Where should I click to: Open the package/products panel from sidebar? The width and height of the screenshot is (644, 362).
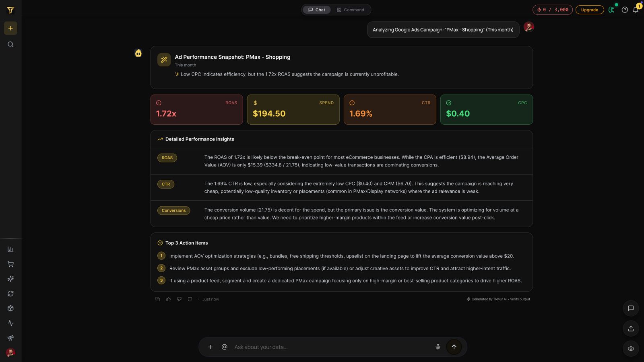(x=10, y=308)
